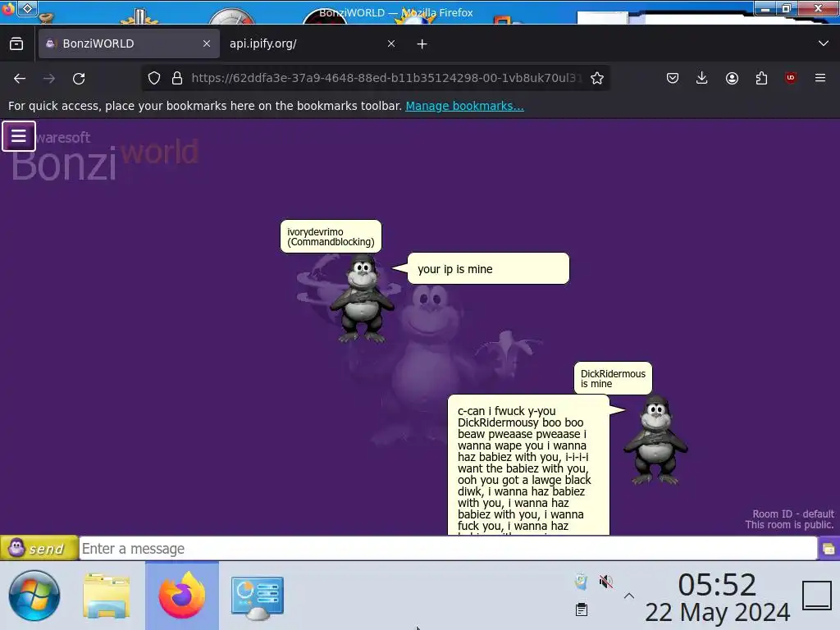Toggle the keep-on-all-desktops diamond title bar icon
This screenshot has width=840, height=630.
(27, 8)
